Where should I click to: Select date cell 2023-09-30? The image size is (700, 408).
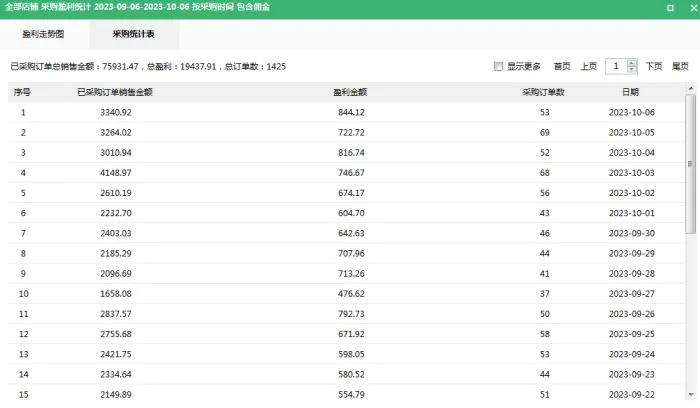click(x=632, y=233)
